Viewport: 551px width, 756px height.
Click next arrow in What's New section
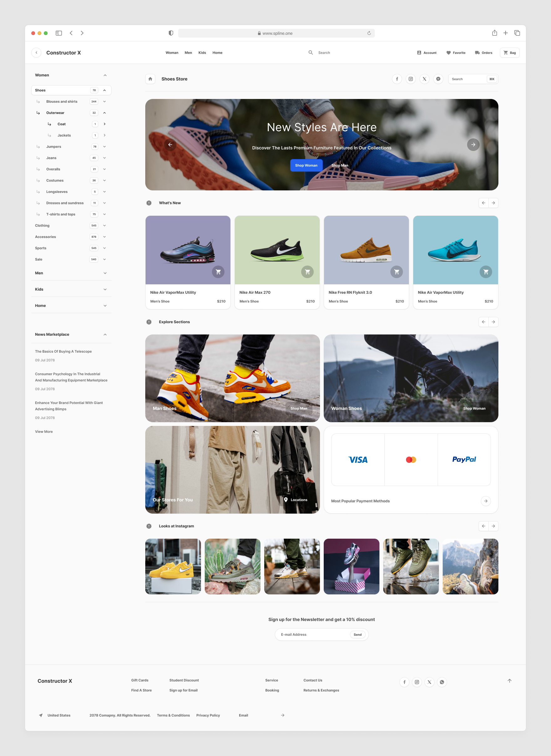(x=493, y=203)
